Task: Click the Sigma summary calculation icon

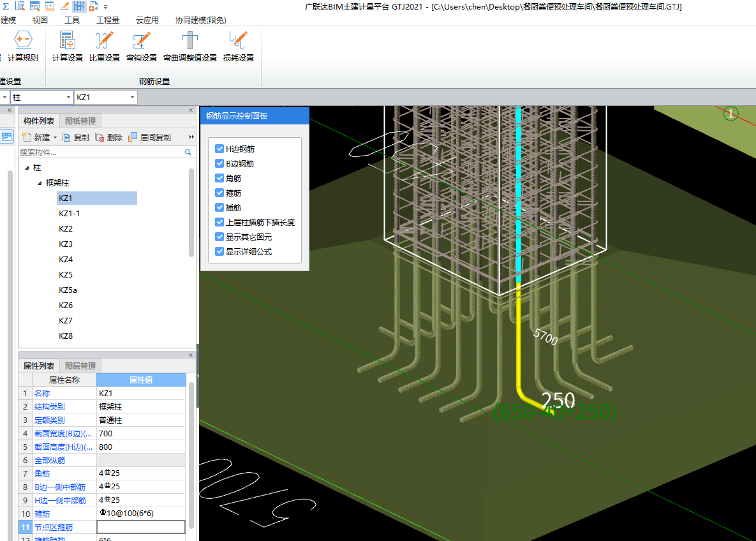Action: [6, 6]
